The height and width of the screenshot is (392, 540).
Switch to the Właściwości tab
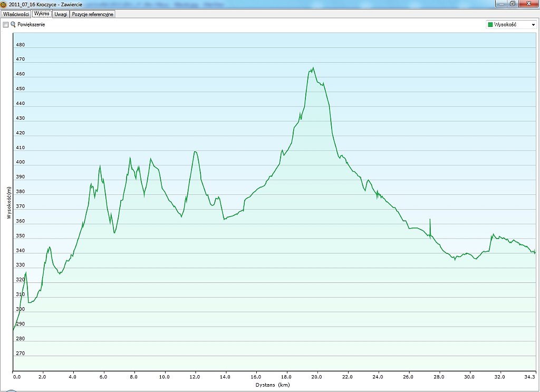(16, 14)
